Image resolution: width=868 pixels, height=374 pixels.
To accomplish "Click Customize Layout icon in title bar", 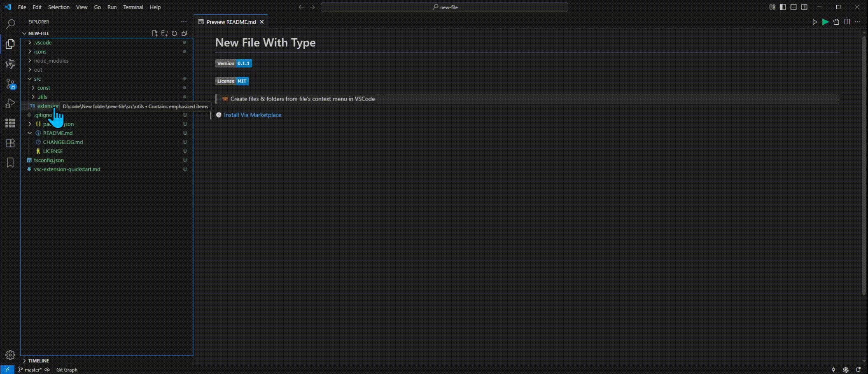I will pos(772,7).
